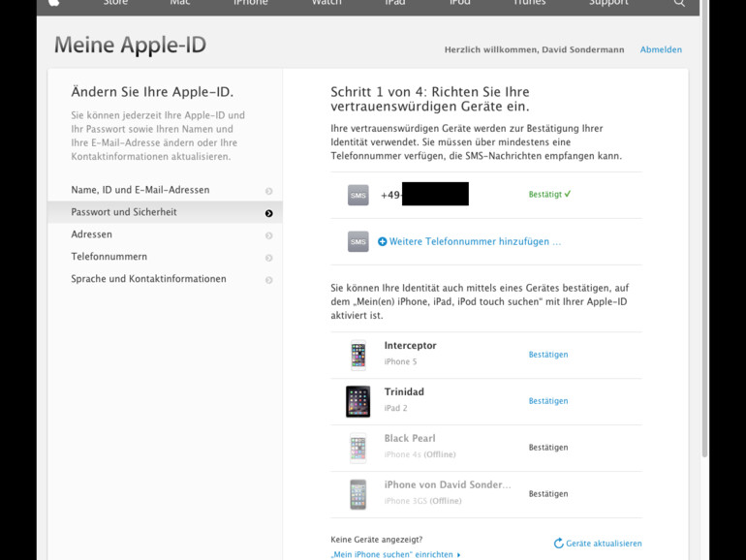Viewport: 746px width, 560px height.
Task: Click Geräte aktualisieren link
Action: tap(604, 544)
